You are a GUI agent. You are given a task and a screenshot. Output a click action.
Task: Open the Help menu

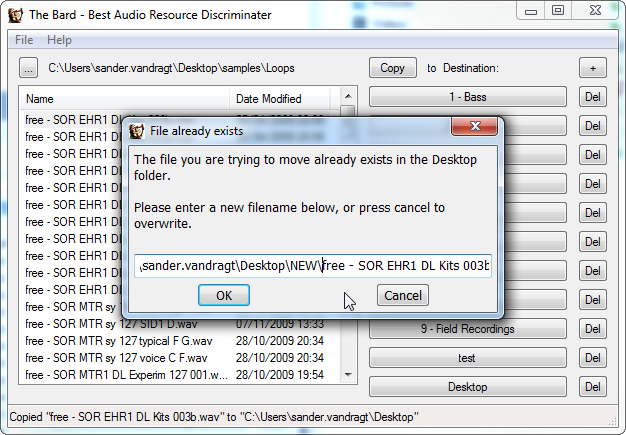click(x=59, y=40)
